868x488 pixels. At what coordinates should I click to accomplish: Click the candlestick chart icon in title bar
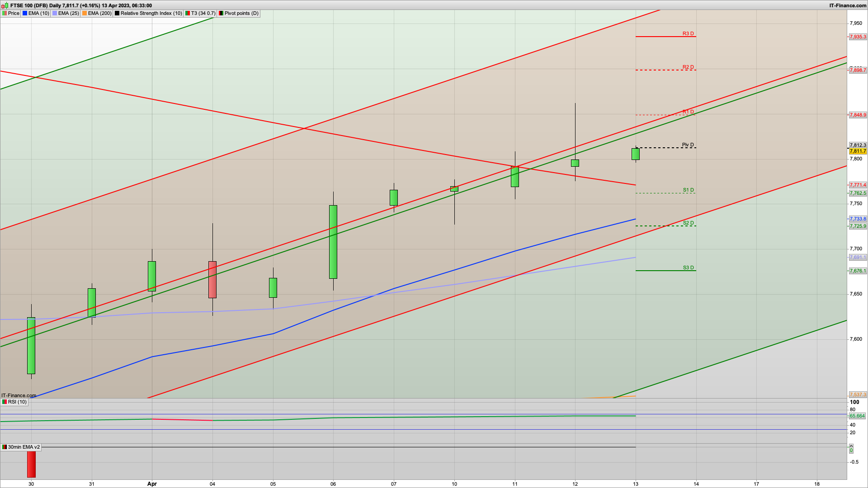(5, 5)
